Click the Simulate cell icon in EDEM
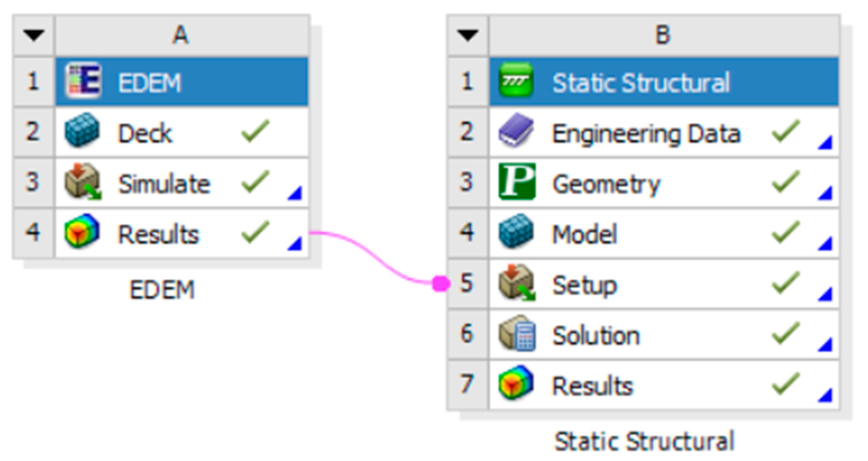This screenshot has height=461, width=868. 83,182
